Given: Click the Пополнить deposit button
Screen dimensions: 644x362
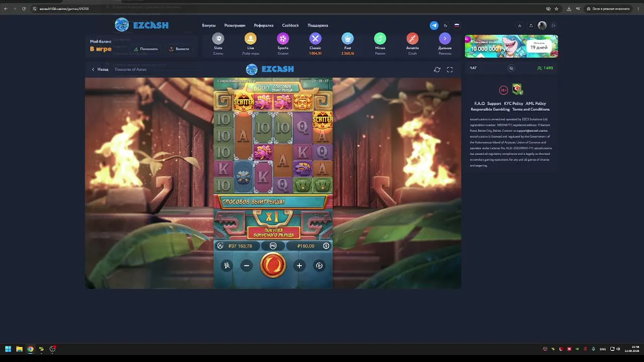Looking at the screenshot, I should [146, 49].
